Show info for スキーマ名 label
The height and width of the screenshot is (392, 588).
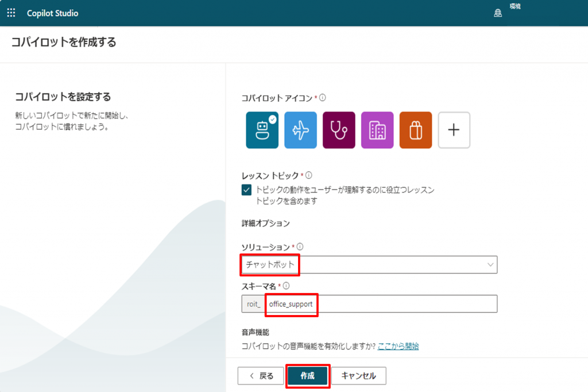(286, 286)
